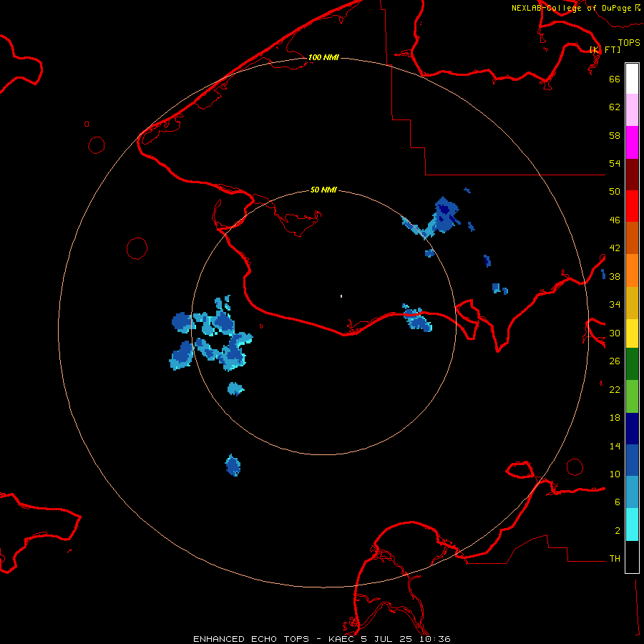This screenshot has height=644, width=644.
Task: Pick the dark orange legend swatch by 46
Action: click(632, 238)
